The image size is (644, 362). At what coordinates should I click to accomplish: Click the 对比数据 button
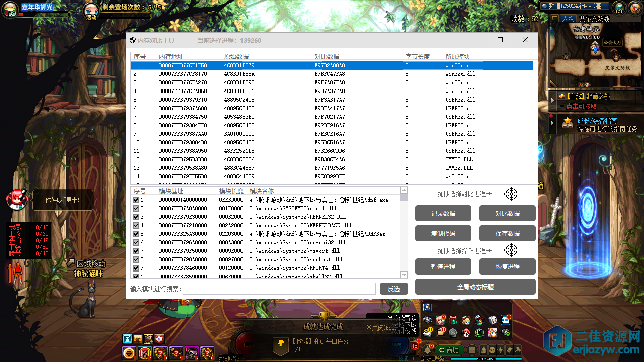pos(508,213)
